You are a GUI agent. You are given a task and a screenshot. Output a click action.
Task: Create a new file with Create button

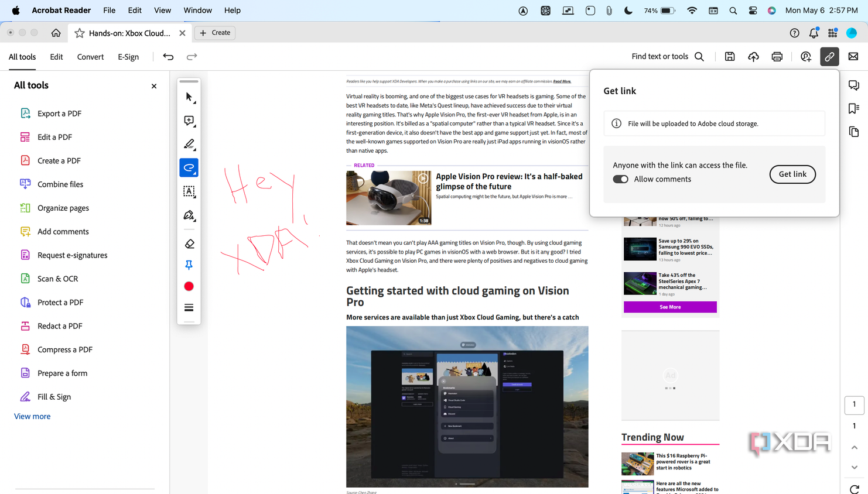coord(215,33)
